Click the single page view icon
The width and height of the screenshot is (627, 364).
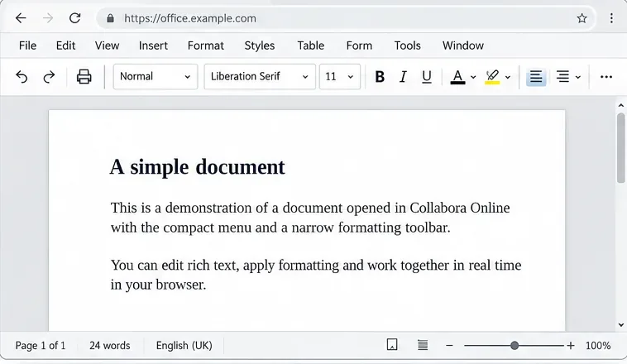(392, 345)
